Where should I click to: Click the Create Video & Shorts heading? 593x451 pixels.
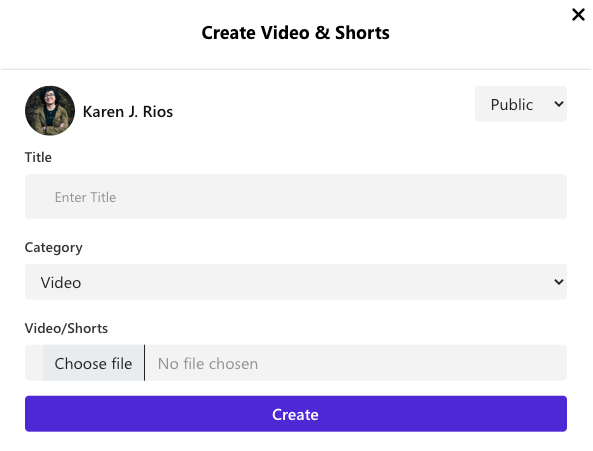pos(295,33)
